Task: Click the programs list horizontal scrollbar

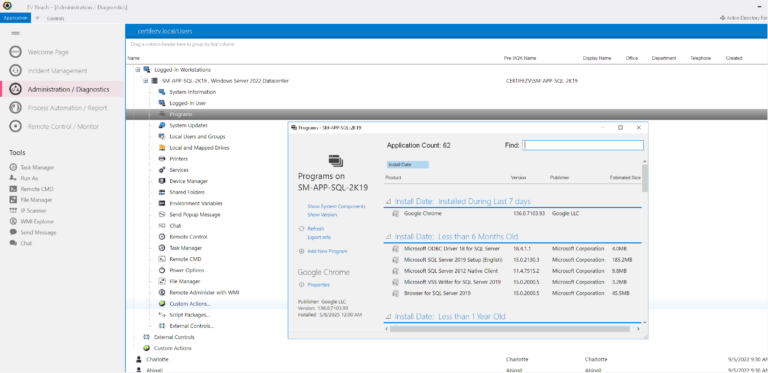Action: coord(509,329)
